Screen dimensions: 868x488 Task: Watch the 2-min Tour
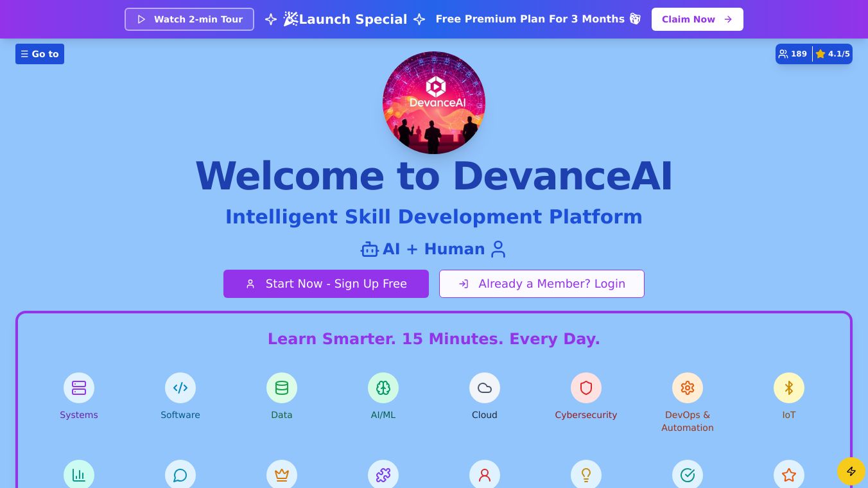pos(189,19)
